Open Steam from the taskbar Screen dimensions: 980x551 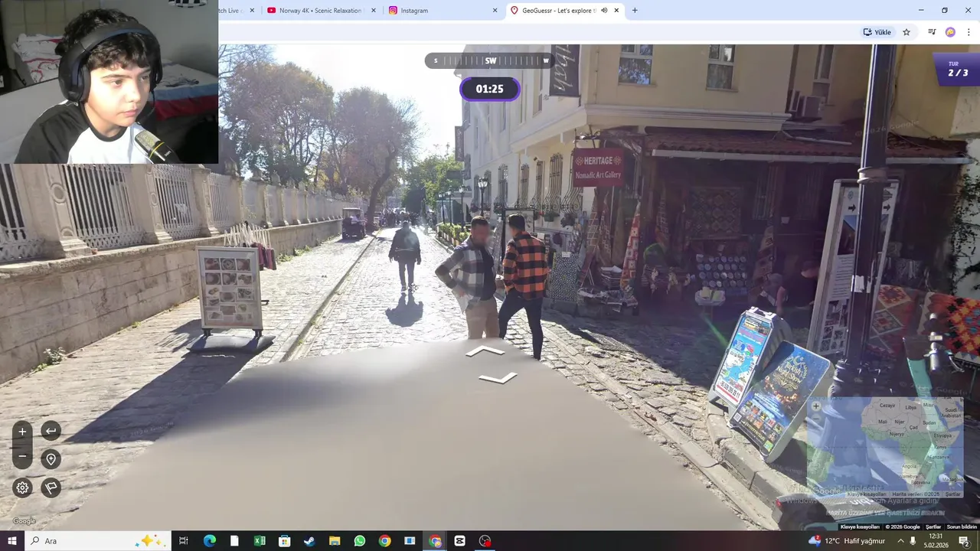pyautogui.click(x=309, y=541)
